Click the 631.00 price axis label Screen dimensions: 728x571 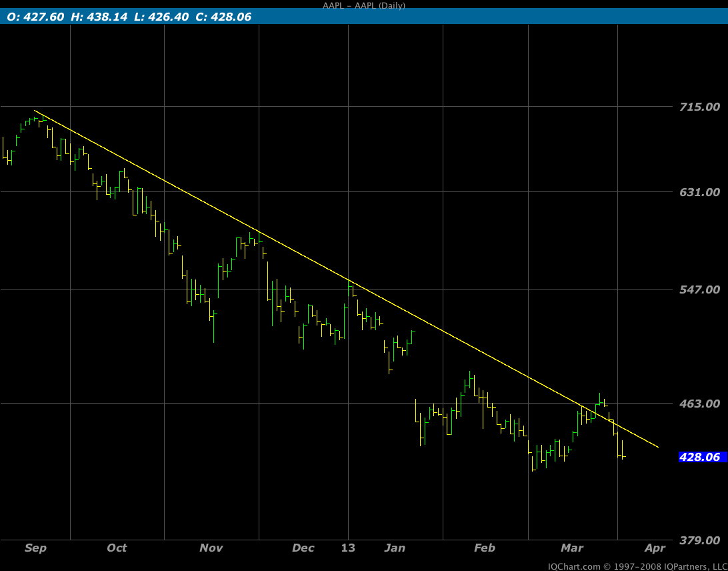point(700,192)
